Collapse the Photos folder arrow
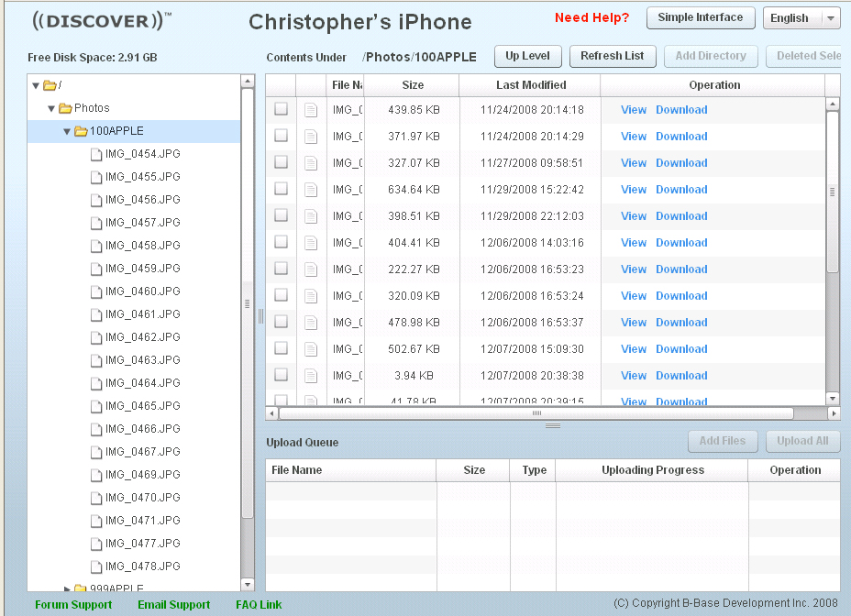Screen dimensions: 851x616 coord(51,108)
